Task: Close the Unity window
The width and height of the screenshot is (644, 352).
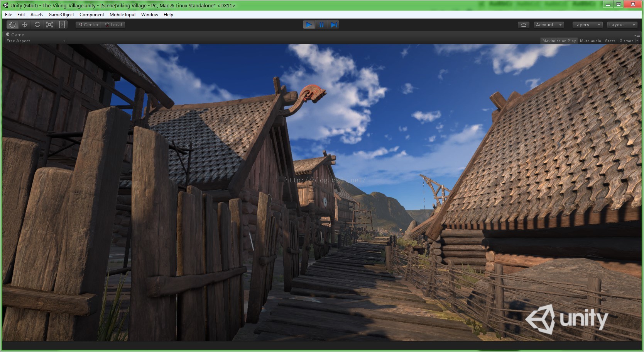Action: pyautogui.click(x=633, y=5)
